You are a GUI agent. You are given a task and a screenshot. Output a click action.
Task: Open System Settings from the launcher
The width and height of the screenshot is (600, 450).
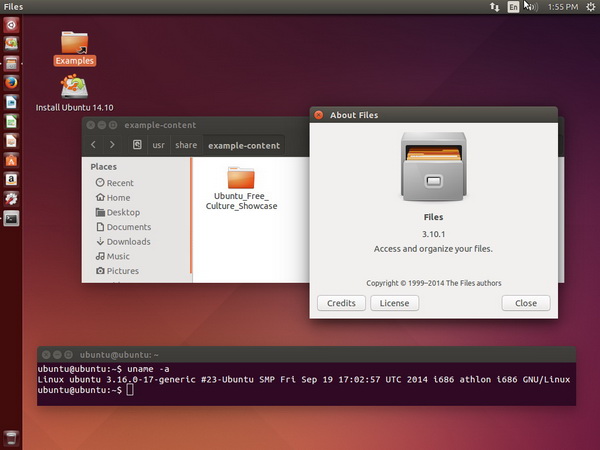tap(11, 198)
